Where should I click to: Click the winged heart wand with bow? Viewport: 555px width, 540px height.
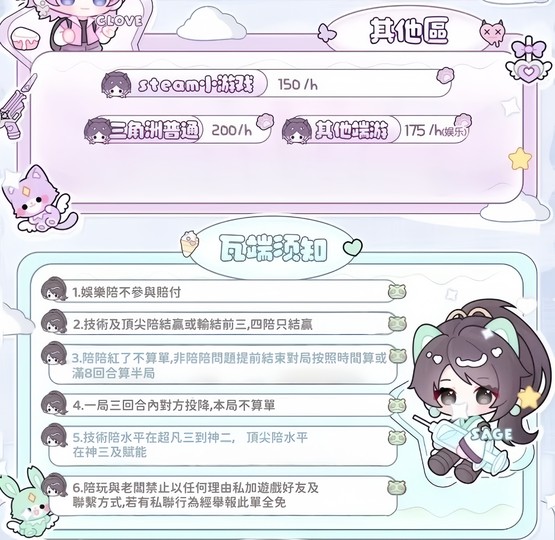click(x=529, y=62)
